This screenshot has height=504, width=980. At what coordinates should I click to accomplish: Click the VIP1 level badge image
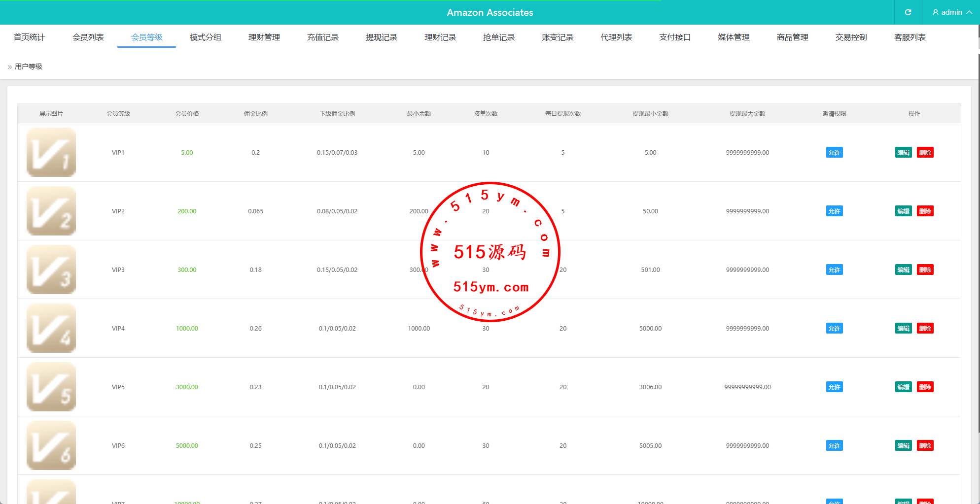pyautogui.click(x=51, y=152)
